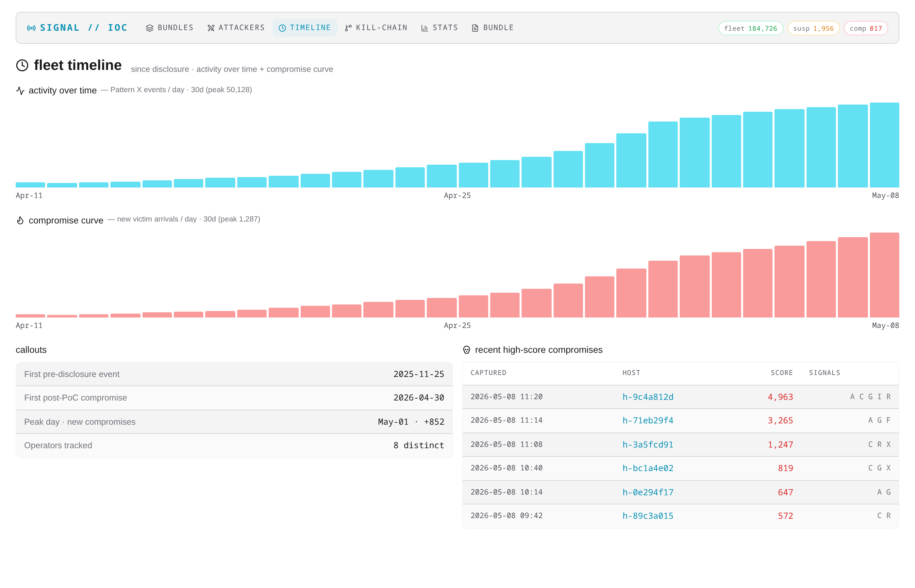
Task: Click the Bundles layers icon
Action: tap(150, 28)
